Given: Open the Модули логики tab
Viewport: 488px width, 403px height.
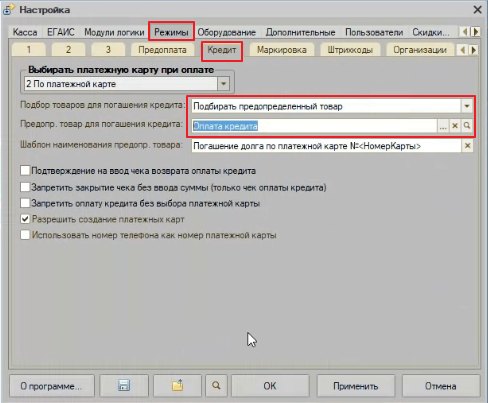Looking at the screenshot, I should (114, 32).
